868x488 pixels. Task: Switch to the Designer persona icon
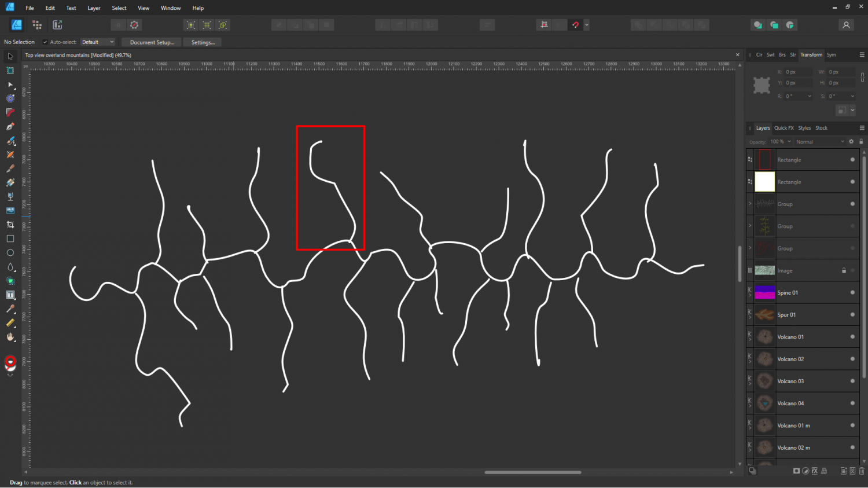pos(17,25)
